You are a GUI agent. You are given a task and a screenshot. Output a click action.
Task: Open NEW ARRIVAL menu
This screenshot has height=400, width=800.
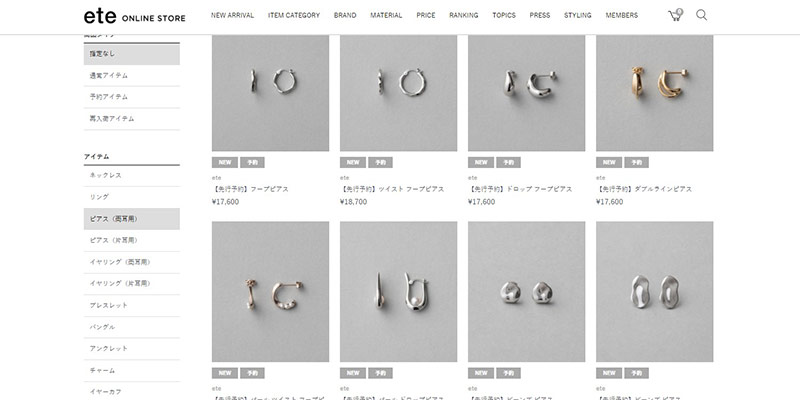tap(232, 15)
